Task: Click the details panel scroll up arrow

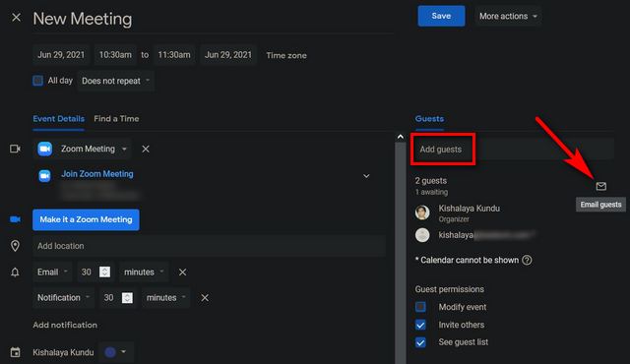Action: [401, 137]
